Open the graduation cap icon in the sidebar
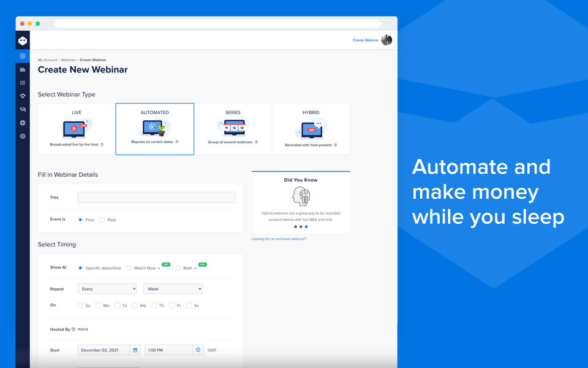 pos(23,109)
